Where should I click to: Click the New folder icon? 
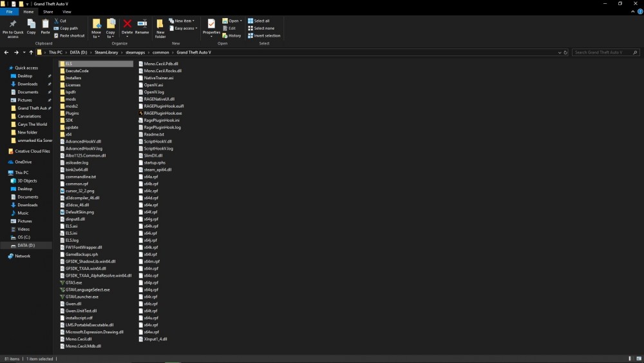point(160,23)
